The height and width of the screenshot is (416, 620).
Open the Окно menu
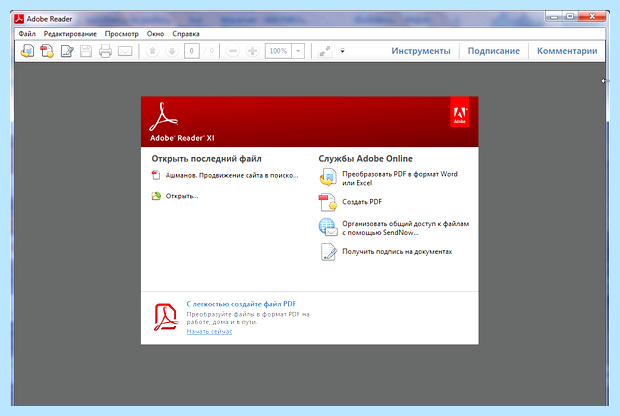point(155,34)
